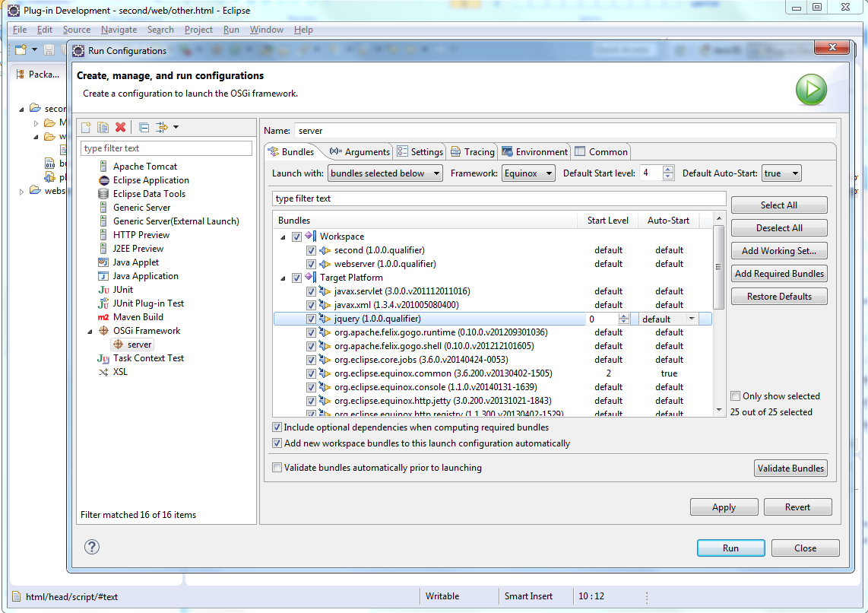This screenshot has width=868, height=613.
Task: Select the XSL configuration type
Action: pyautogui.click(x=120, y=372)
